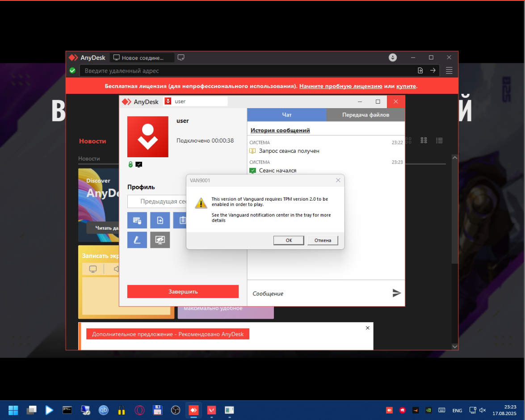The height and width of the screenshot is (420, 525).
Task: Toggle whiteboard drawing permission icon
Action: point(137,240)
